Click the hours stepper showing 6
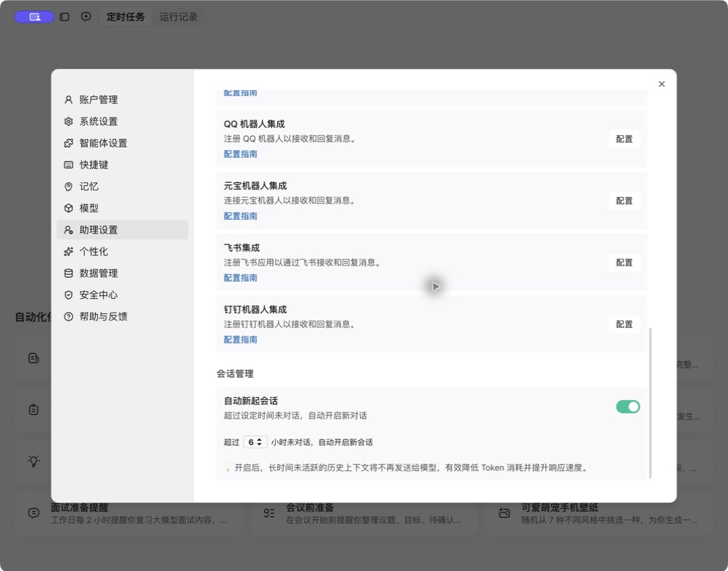This screenshot has width=728, height=571. [x=255, y=442]
